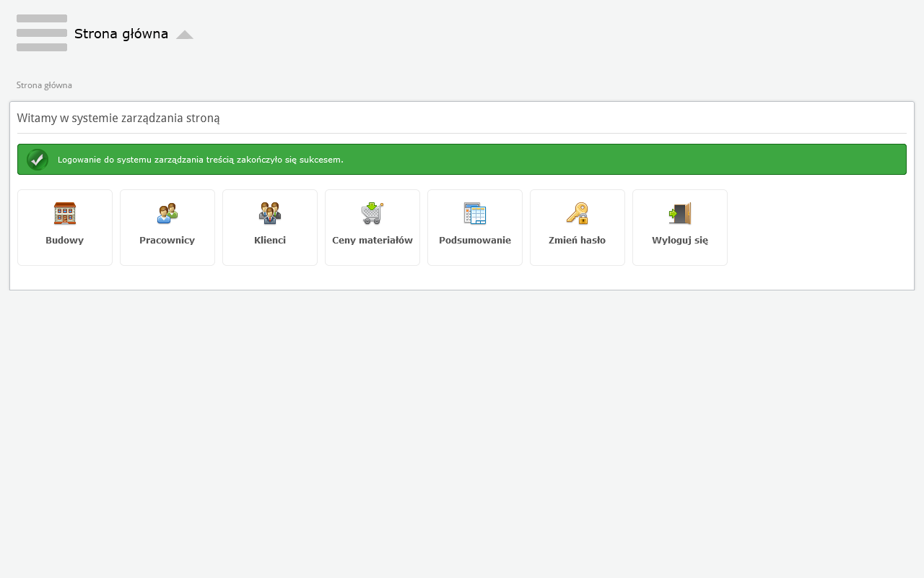Open the Ceny materiałów text label
This screenshot has height=578, width=924.
pyautogui.click(x=372, y=241)
